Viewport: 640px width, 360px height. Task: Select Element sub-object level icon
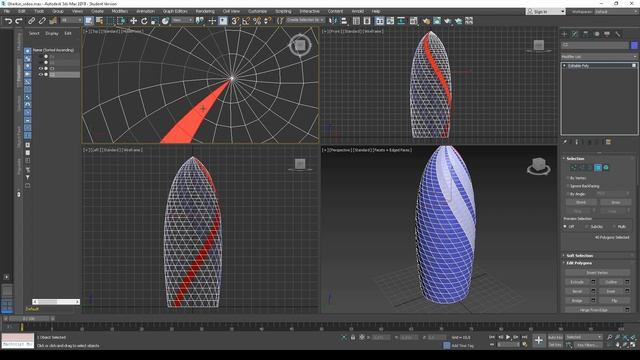(606, 167)
